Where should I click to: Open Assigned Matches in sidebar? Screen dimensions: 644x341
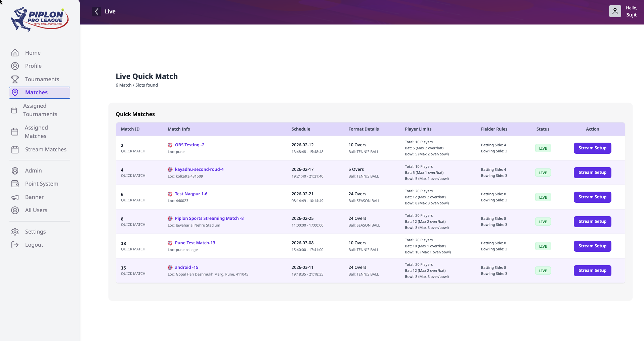(40, 132)
